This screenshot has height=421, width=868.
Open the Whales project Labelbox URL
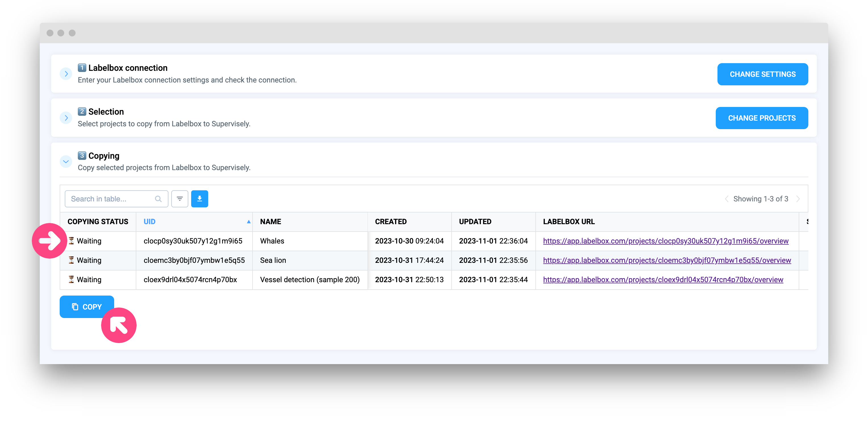click(665, 241)
